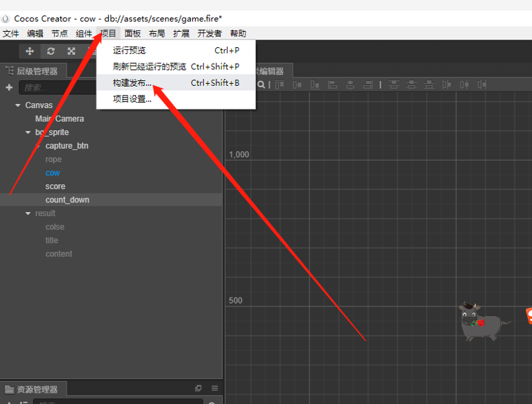Click the scene zoom magnifier icon
Image resolution: width=532 pixels, height=404 pixels.
click(261, 85)
